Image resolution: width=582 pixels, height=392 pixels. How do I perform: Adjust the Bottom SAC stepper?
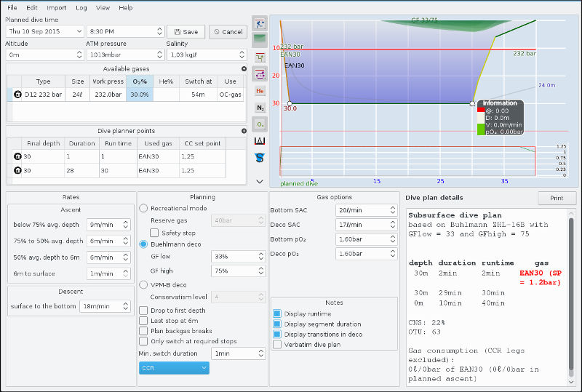393,210
